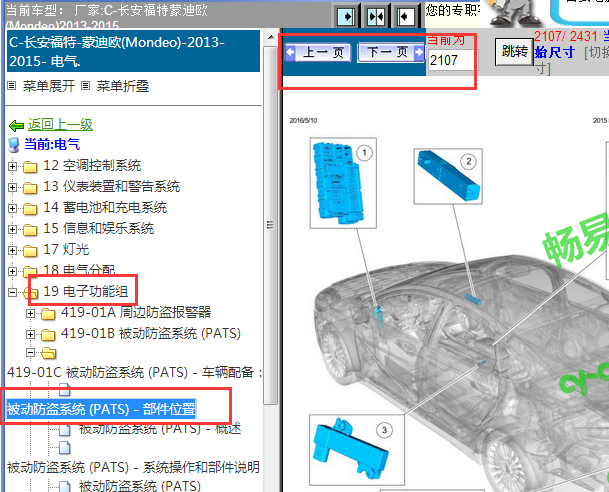
Task: Click document icon above 系统操作和部件说明
Action: click(65, 448)
